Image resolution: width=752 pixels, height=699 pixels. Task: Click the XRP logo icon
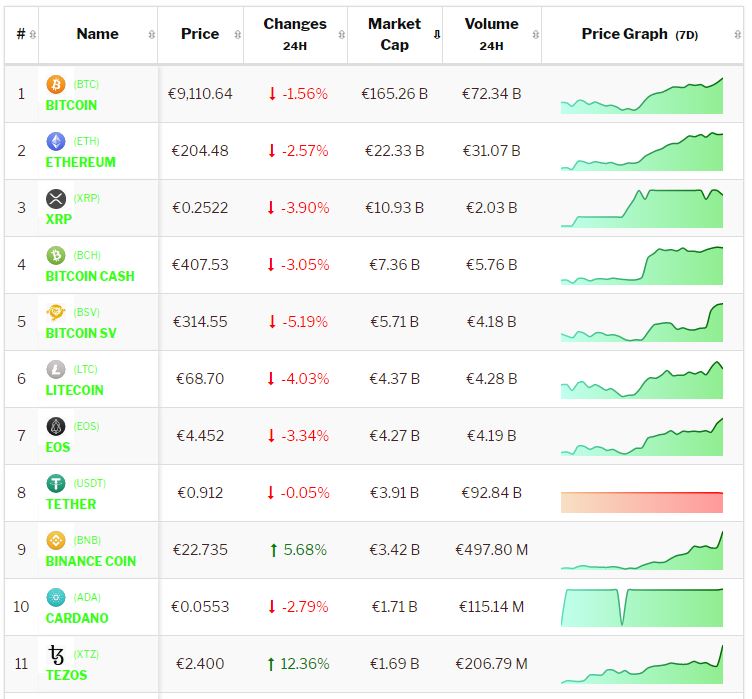(x=56, y=199)
